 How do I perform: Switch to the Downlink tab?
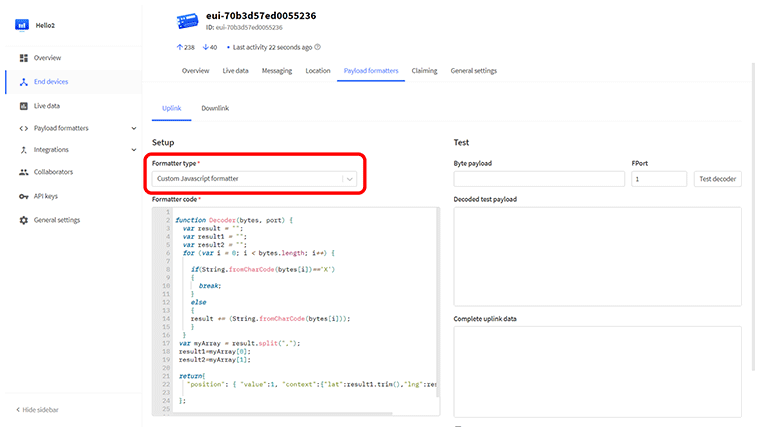[215, 107]
